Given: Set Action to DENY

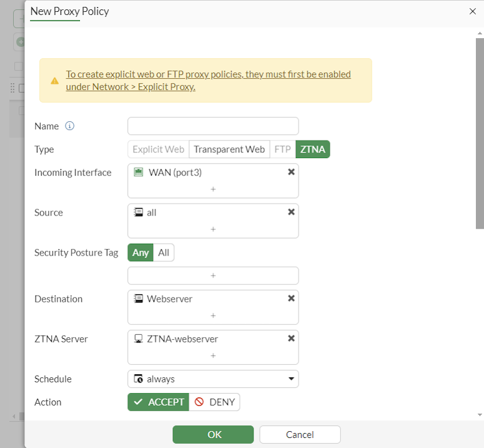Looking at the screenshot, I should [215, 402].
